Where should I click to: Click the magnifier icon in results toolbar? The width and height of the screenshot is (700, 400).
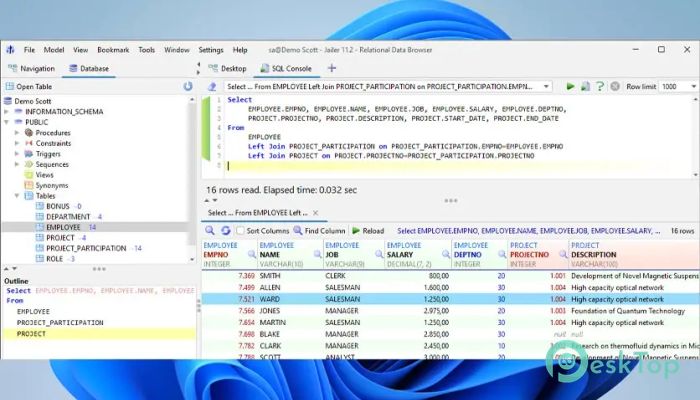[210, 230]
